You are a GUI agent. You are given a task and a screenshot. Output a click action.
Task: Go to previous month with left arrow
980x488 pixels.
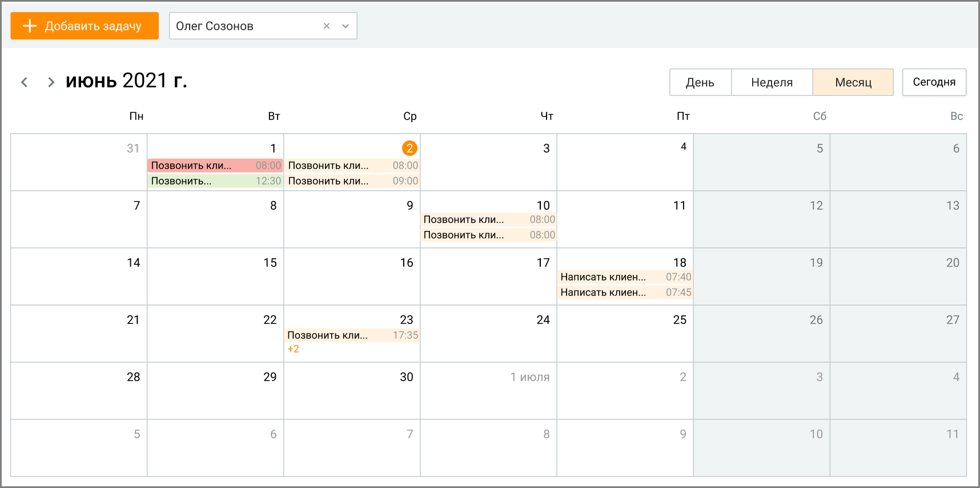coord(25,82)
